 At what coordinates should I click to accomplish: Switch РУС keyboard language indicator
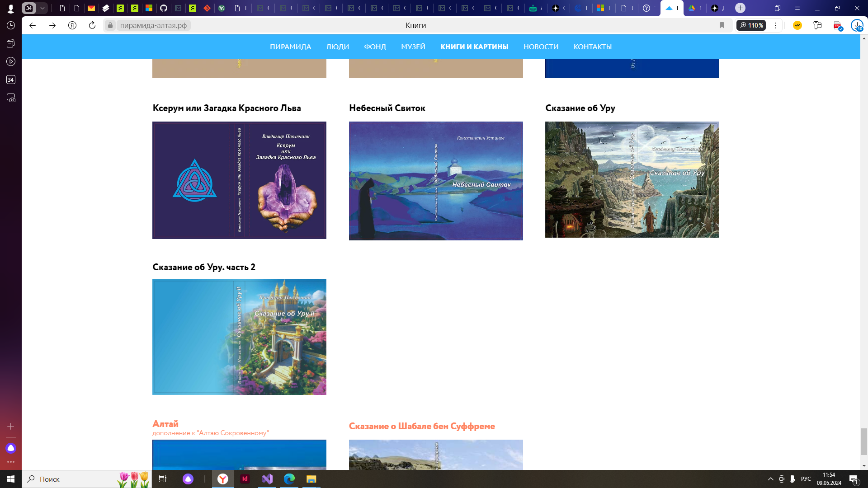click(x=806, y=479)
